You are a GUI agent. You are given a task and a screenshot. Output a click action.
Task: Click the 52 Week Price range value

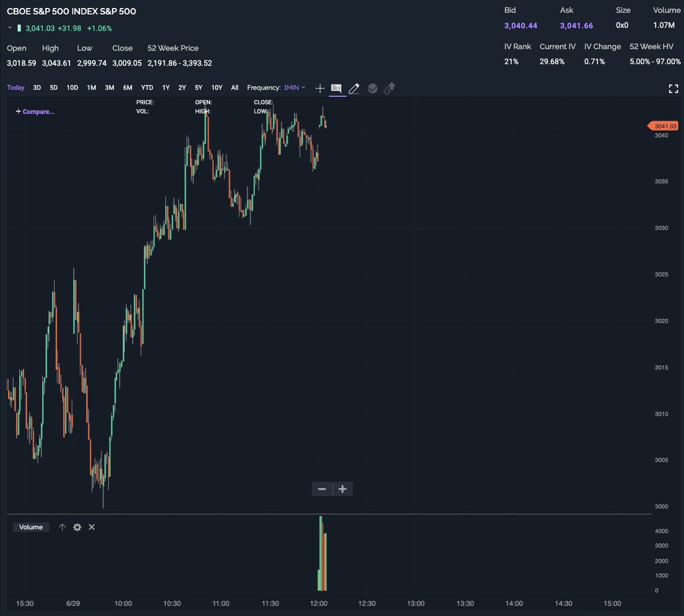click(x=180, y=63)
